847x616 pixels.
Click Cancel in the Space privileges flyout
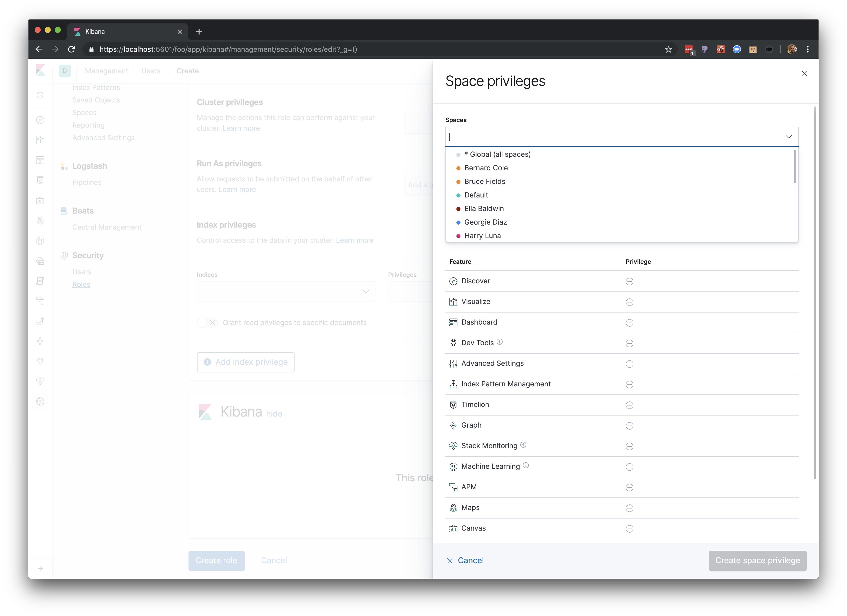click(x=465, y=560)
